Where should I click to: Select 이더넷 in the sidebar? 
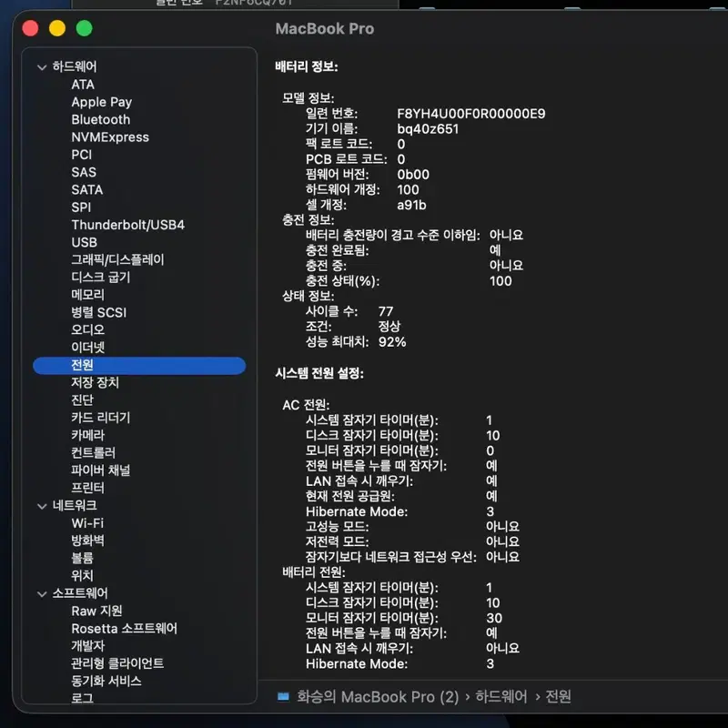point(87,348)
